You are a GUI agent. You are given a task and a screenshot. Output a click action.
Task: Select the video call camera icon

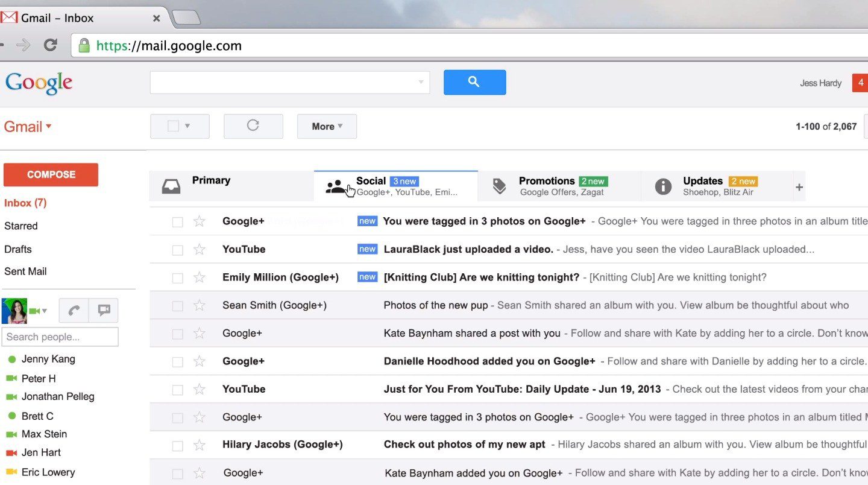pyautogui.click(x=34, y=310)
